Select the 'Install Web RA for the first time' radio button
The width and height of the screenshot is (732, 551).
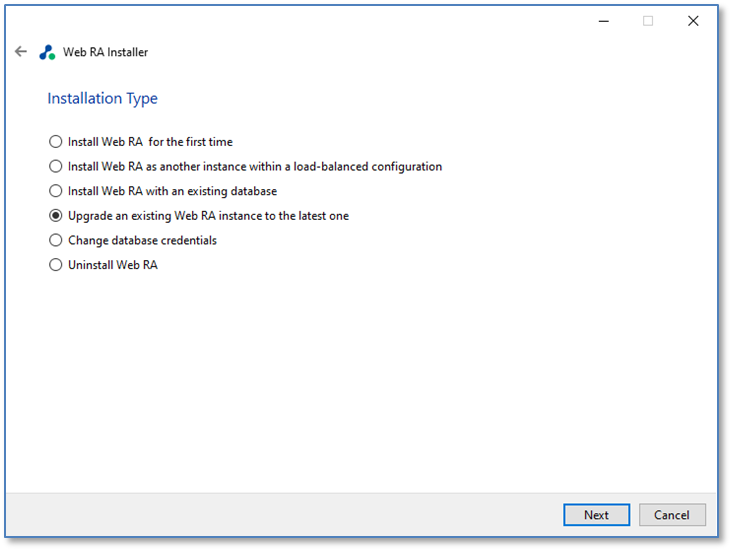click(x=56, y=142)
